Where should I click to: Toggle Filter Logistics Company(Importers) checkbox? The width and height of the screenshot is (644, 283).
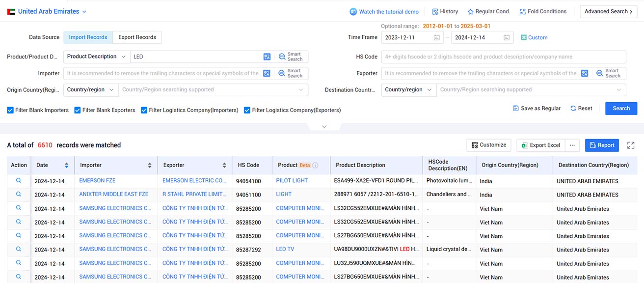click(144, 110)
